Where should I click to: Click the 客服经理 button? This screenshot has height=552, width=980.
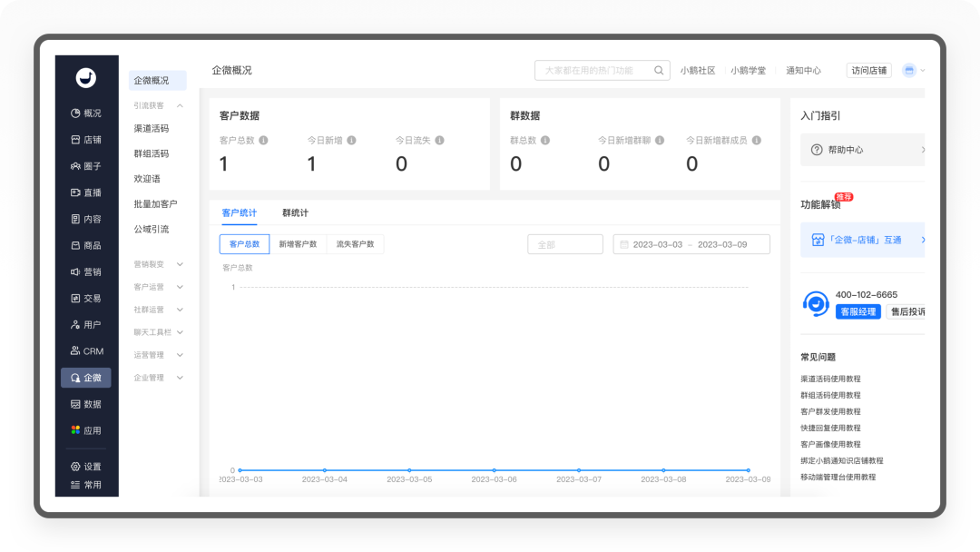[x=857, y=311]
